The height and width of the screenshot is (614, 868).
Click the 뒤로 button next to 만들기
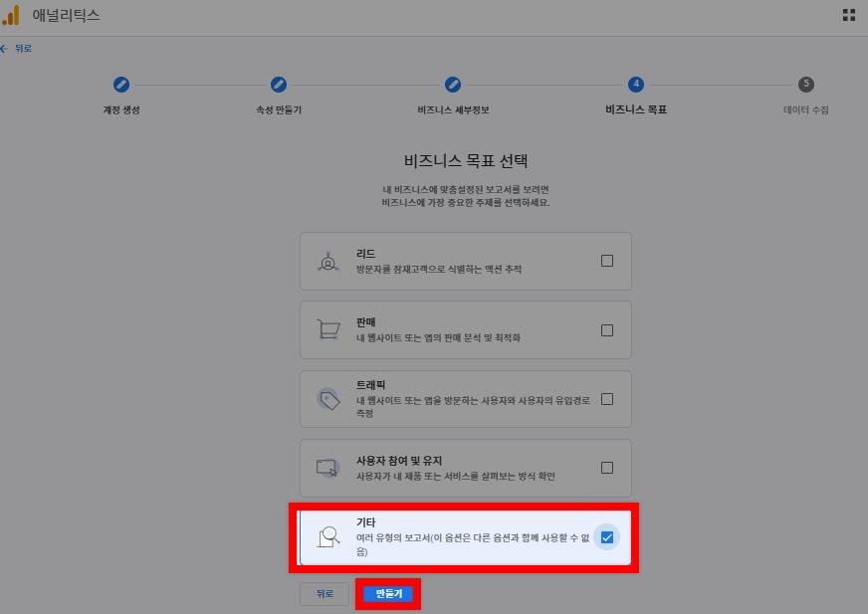pyautogui.click(x=325, y=594)
